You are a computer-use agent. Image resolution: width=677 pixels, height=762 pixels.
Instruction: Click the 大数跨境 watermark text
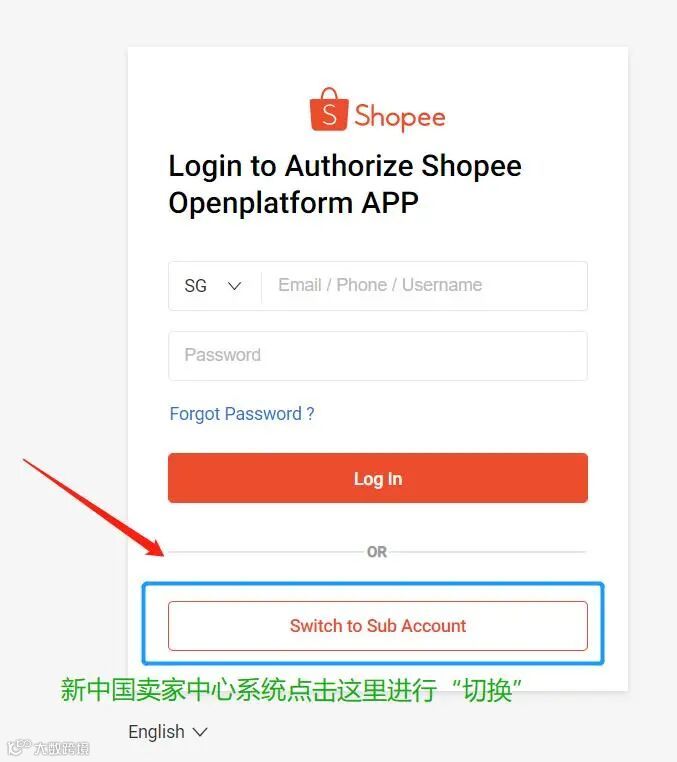pyautogui.click(x=62, y=748)
